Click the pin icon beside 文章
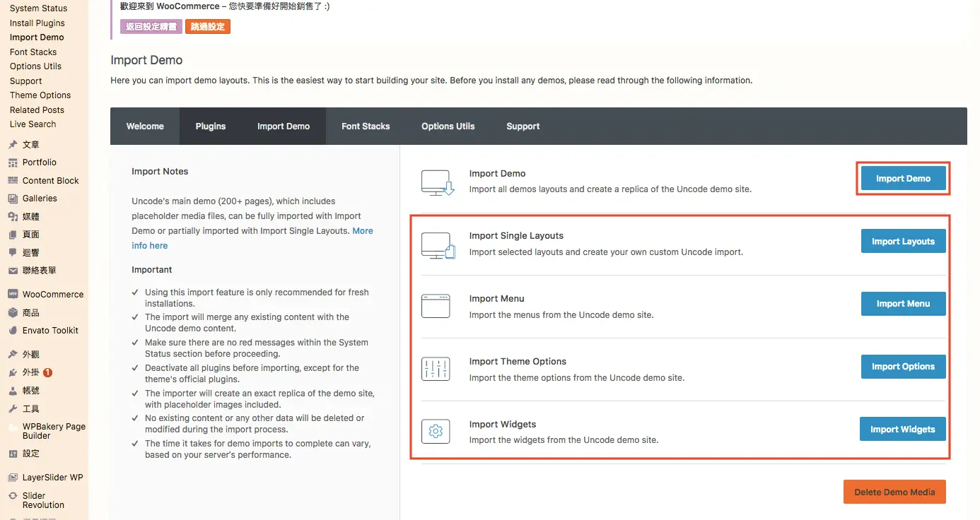The image size is (980, 520). coord(13,144)
